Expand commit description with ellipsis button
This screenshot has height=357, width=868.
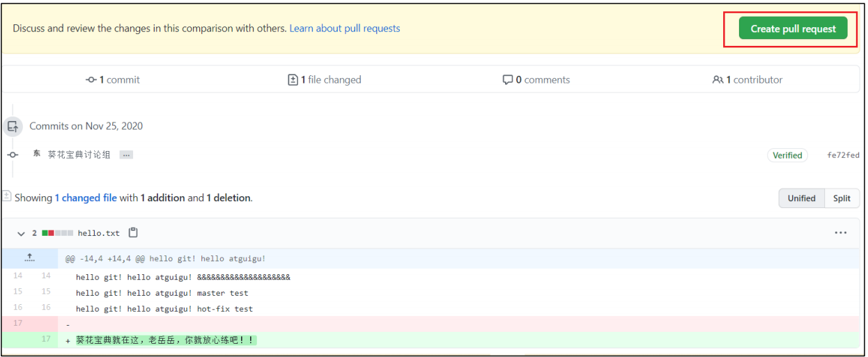126,154
